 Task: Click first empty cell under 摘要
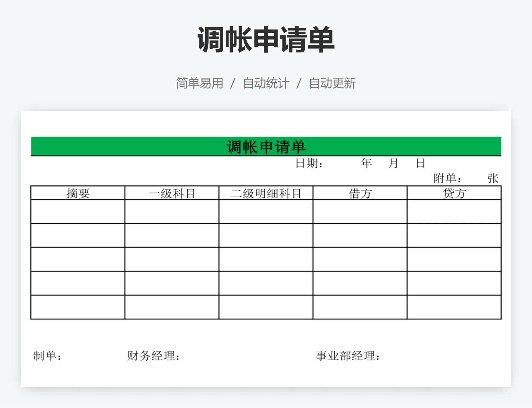click(x=78, y=212)
